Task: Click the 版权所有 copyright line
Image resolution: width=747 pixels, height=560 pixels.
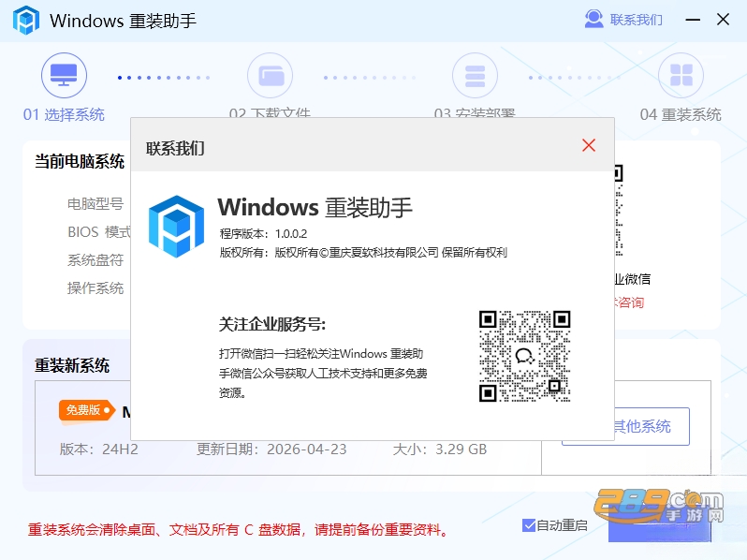Action: tap(363, 253)
